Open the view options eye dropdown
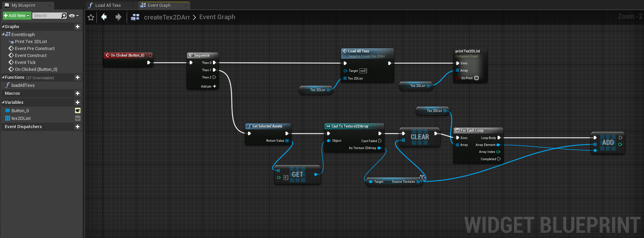This screenshot has height=238, width=644. click(x=74, y=16)
